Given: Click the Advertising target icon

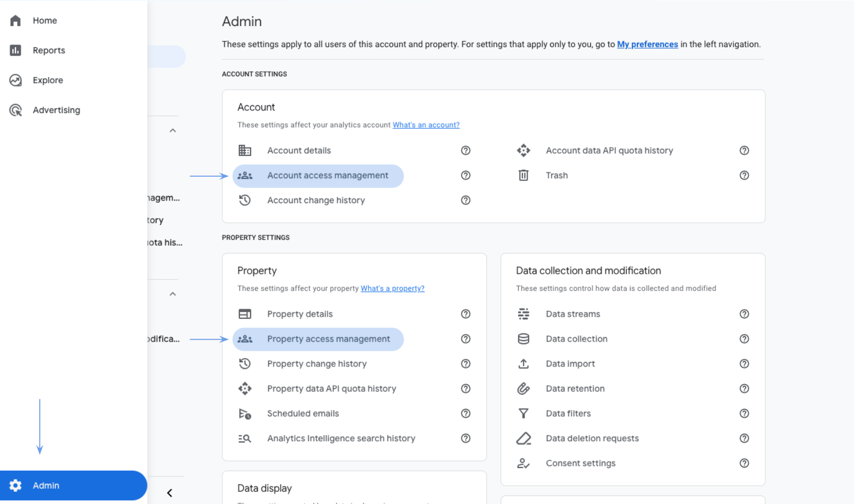Looking at the screenshot, I should (x=15, y=110).
